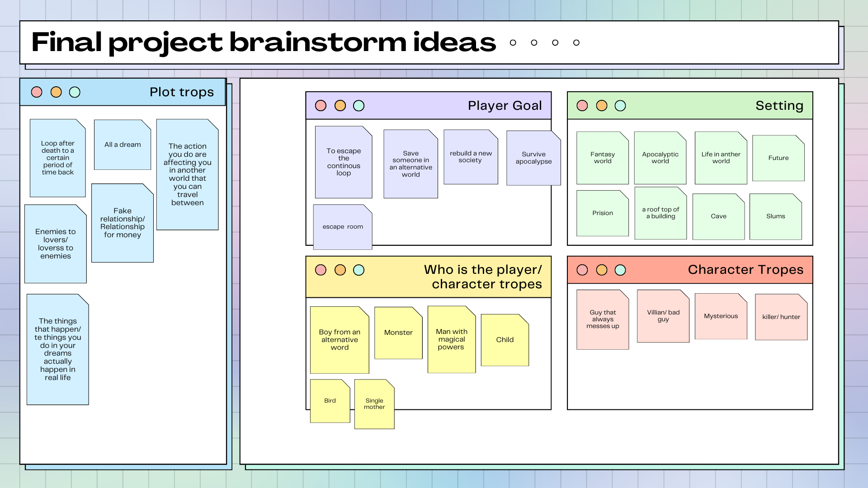This screenshot has height=488, width=868.
Task: Click the orange circle in Player Goal header
Action: click(x=340, y=105)
